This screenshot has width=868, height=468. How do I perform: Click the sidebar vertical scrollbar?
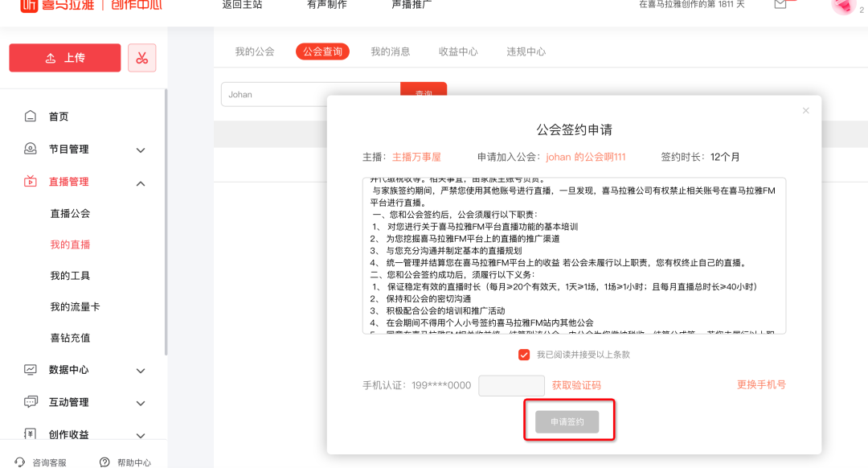[x=166, y=222]
